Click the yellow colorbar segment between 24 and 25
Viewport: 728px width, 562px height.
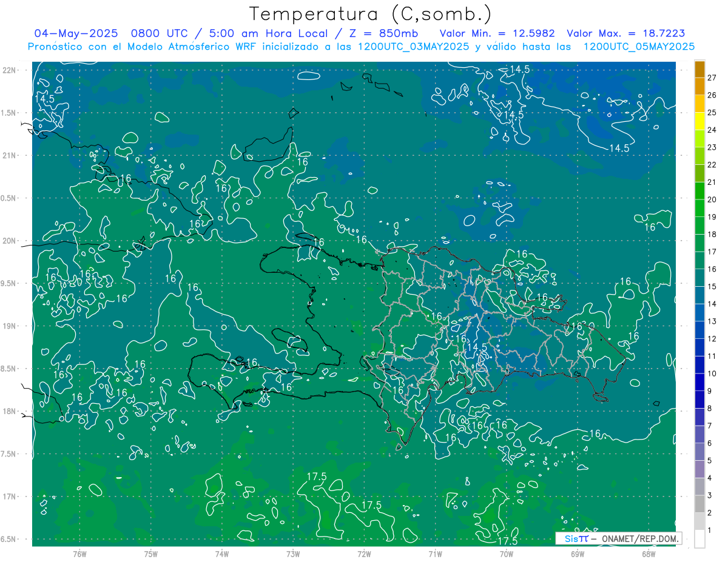699,121
